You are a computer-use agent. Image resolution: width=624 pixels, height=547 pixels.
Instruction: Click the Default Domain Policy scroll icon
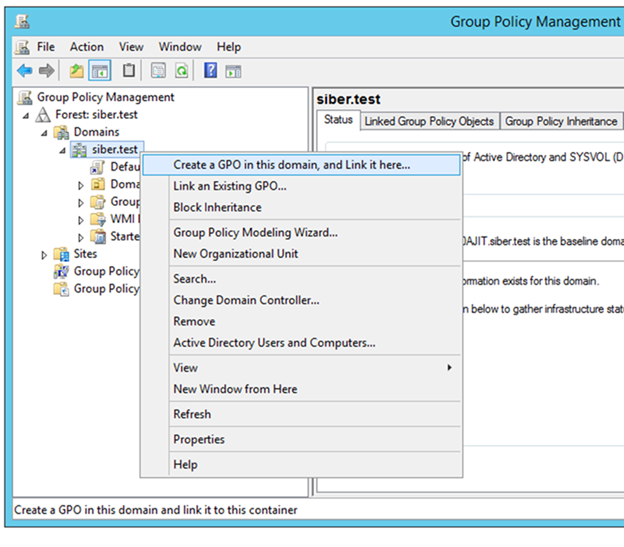[98, 167]
